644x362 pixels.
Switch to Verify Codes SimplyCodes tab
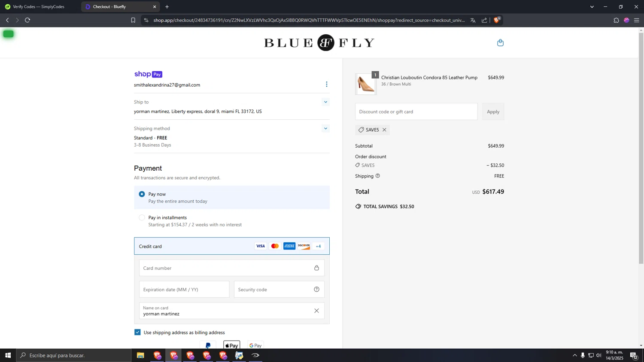point(40,7)
